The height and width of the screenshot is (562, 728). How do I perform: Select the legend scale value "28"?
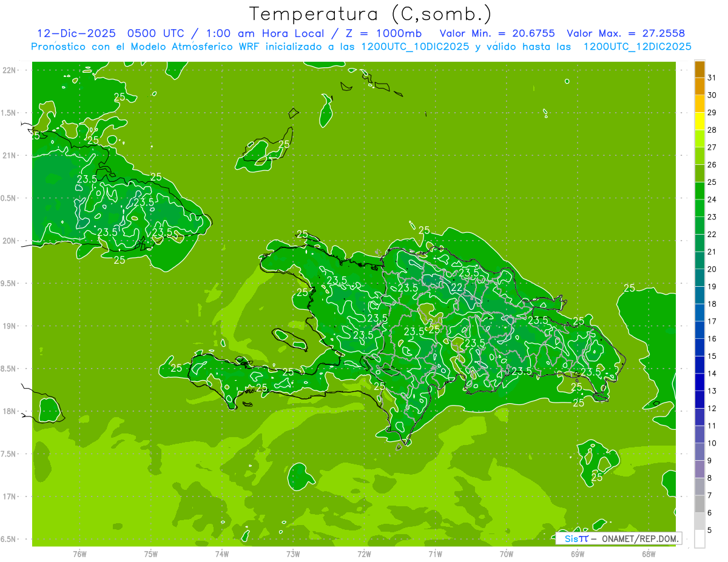[x=712, y=130]
